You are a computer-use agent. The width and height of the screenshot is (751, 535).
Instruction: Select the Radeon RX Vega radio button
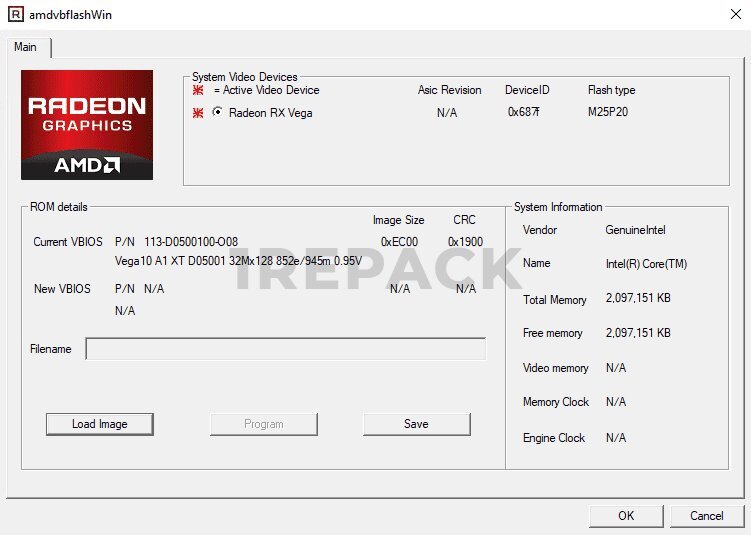[x=217, y=113]
